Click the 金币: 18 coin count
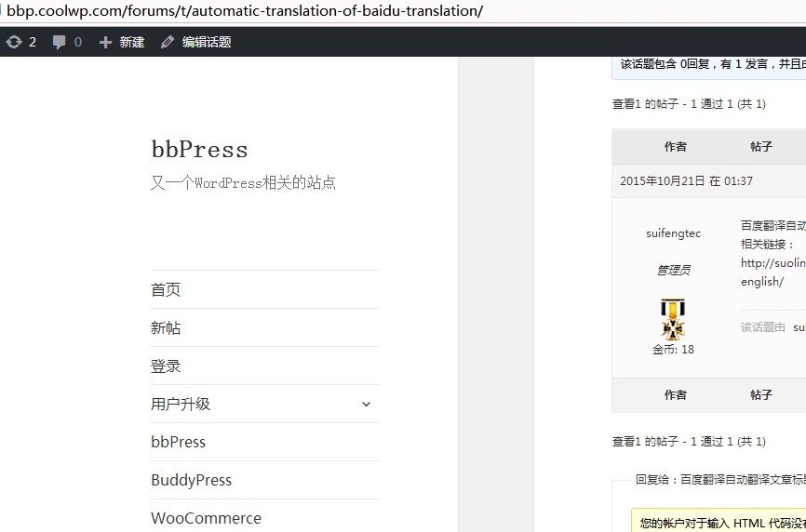Image resolution: width=806 pixels, height=532 pixels. click(x=673, y=350)
